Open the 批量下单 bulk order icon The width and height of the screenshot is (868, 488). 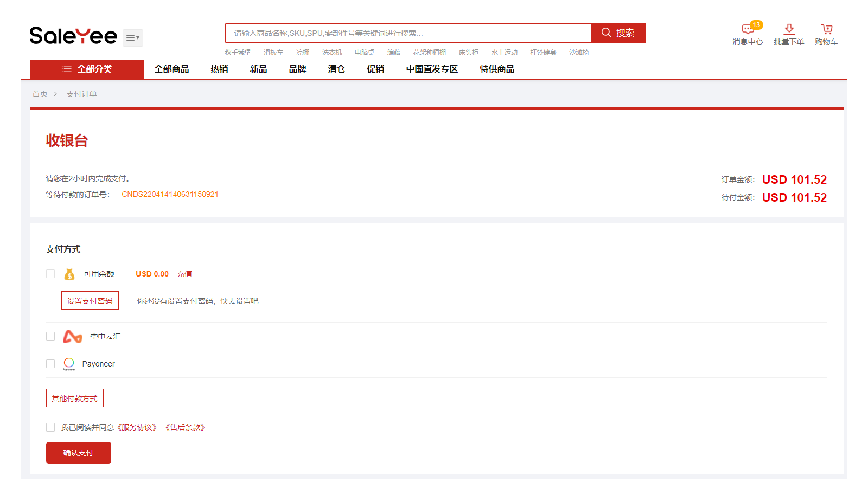pos(789,34)
